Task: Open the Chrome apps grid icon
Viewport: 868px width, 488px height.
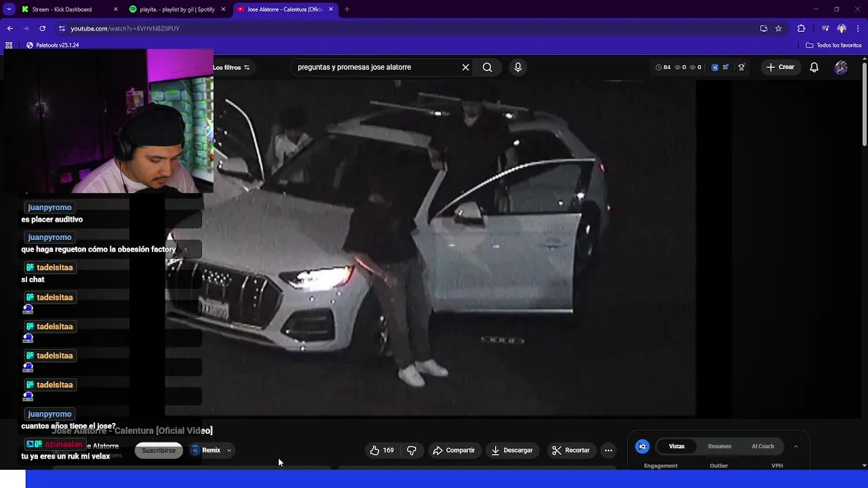Action: [9, 45]
